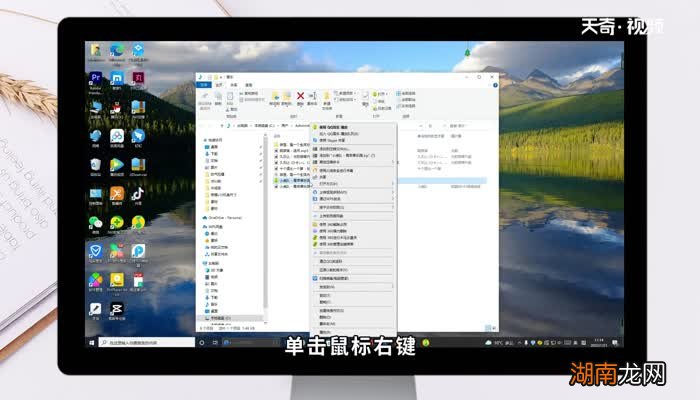Choose Cut in the context menu
Screen dimensions: 700x400
coord(353,296)
